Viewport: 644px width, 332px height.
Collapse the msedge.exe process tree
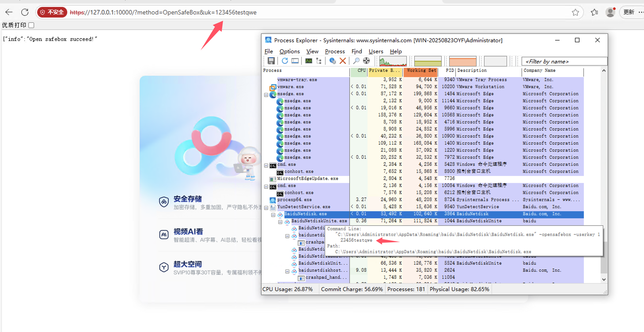pyautogui.click(x=266, y=95)
